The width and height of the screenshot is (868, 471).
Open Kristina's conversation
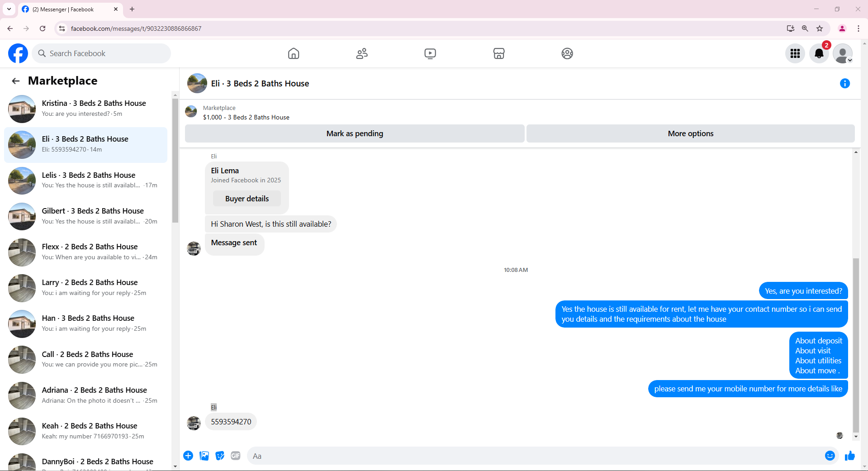coord(86,109)
